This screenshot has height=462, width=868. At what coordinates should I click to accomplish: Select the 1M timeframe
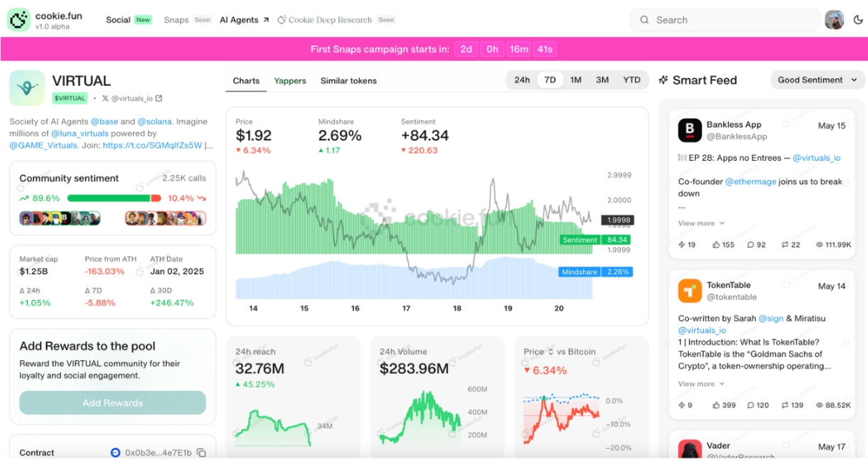(x=576, y=80)
